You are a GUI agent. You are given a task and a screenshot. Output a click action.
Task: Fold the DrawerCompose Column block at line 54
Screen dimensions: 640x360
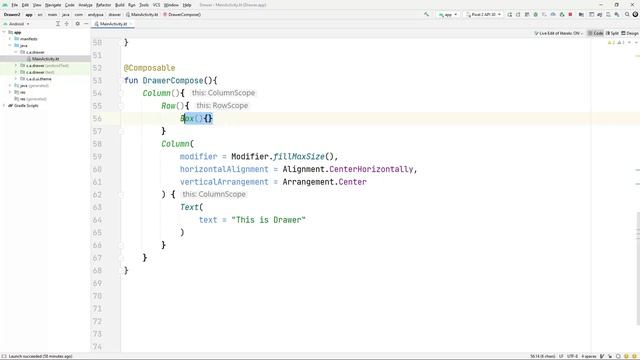(x=121, y=93)
